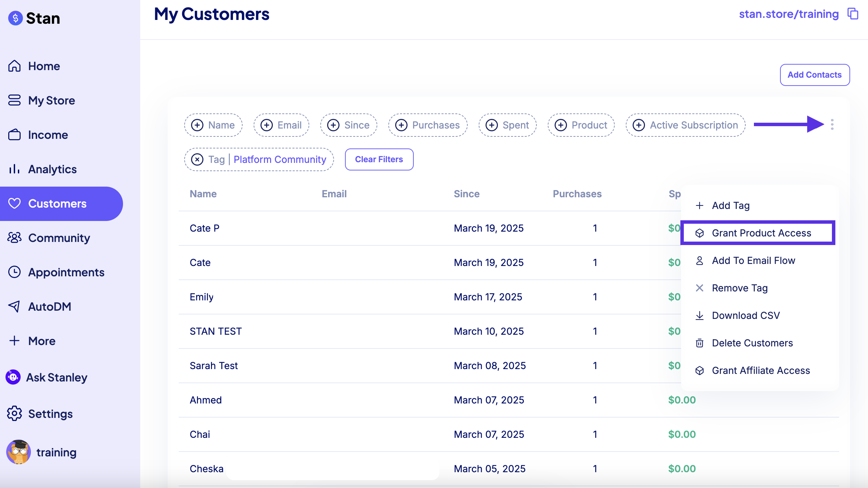Open customer Cheska row
The width and height of the screenshot is (868, 488).
[x=509, y=469]
